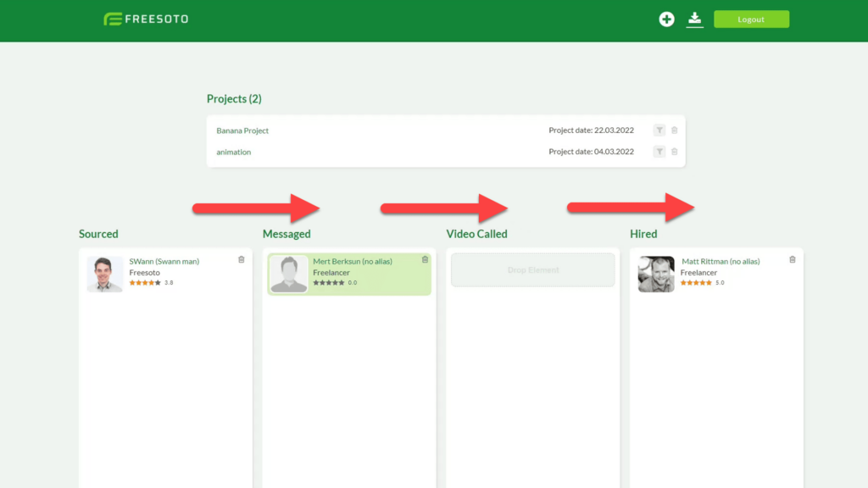868x488 pixels.
Task: Click SWann's profile photo
Action: point(104,274)
